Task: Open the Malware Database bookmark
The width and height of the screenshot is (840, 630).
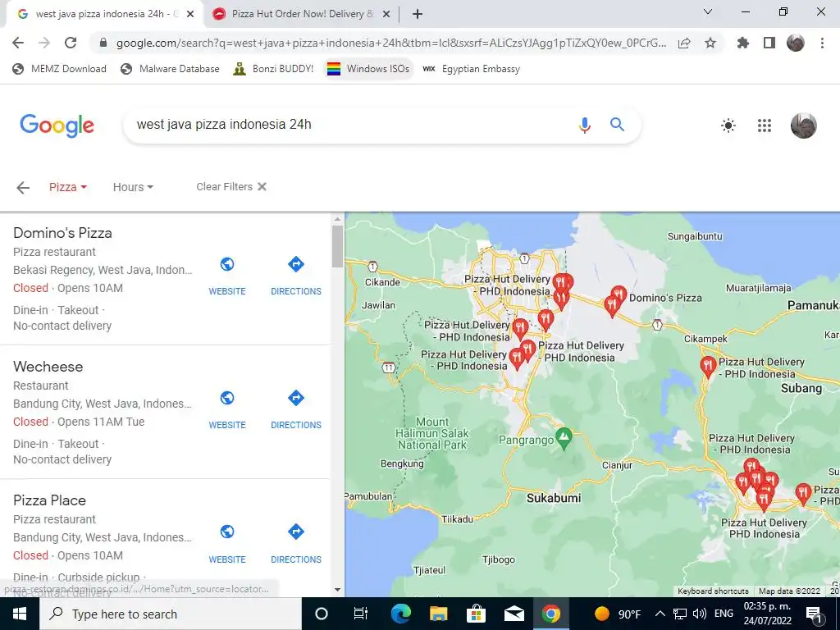Action: click(x=171, y=69)
